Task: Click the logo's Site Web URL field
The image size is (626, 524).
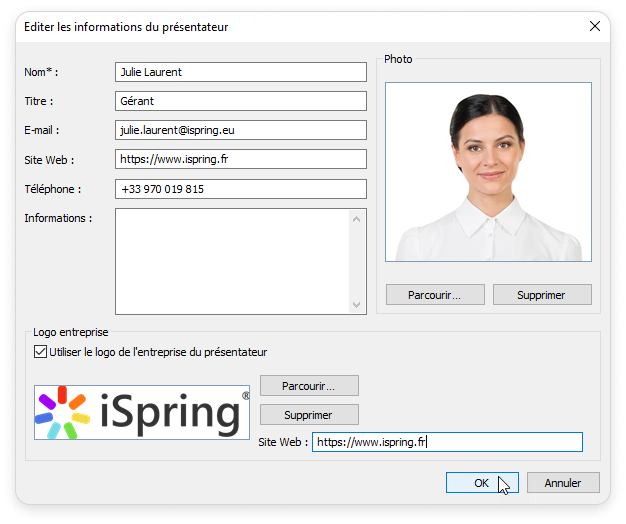Action: (x=446, y=442)
